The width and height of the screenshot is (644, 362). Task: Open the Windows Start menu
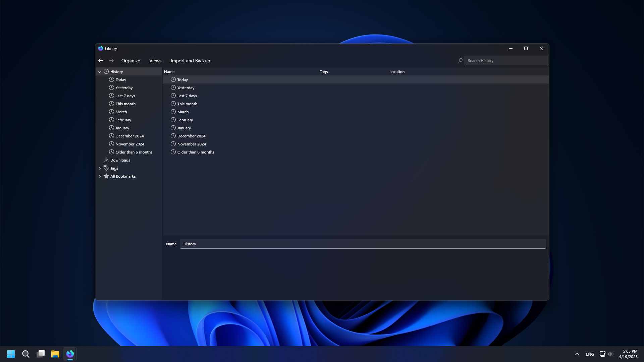pos(11,354)
